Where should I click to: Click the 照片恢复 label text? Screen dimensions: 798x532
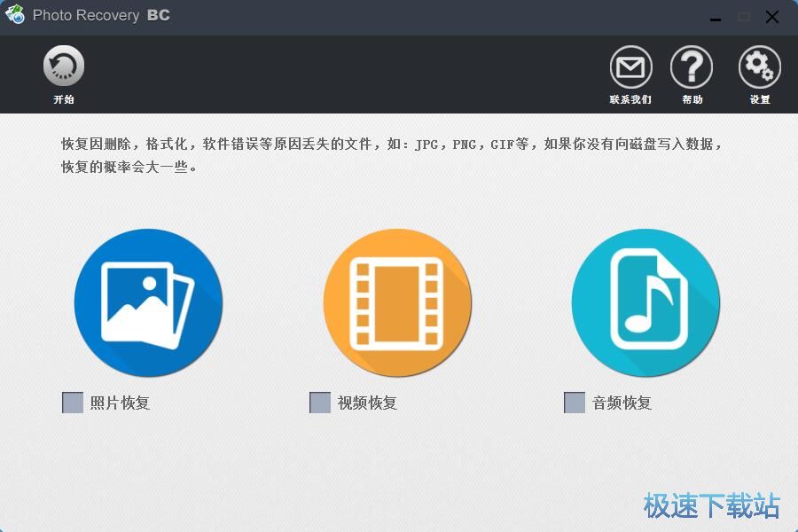(x=120, y=403)
